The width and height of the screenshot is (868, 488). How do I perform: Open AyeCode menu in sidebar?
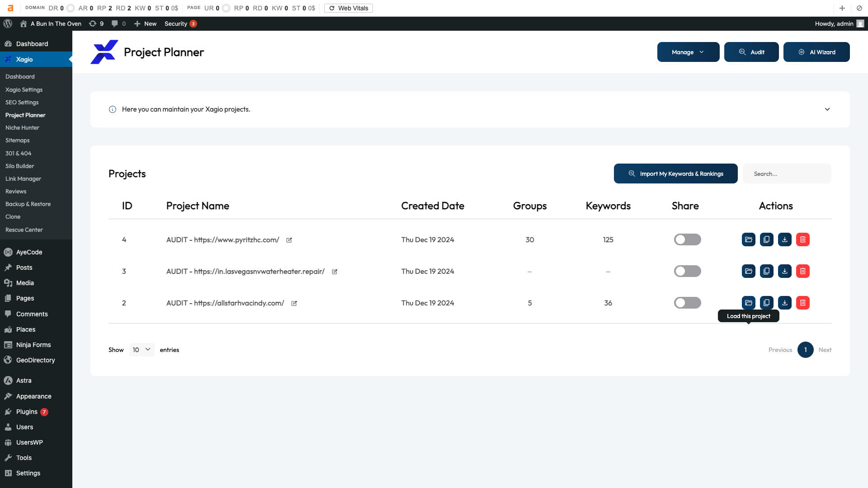(36, 252)
